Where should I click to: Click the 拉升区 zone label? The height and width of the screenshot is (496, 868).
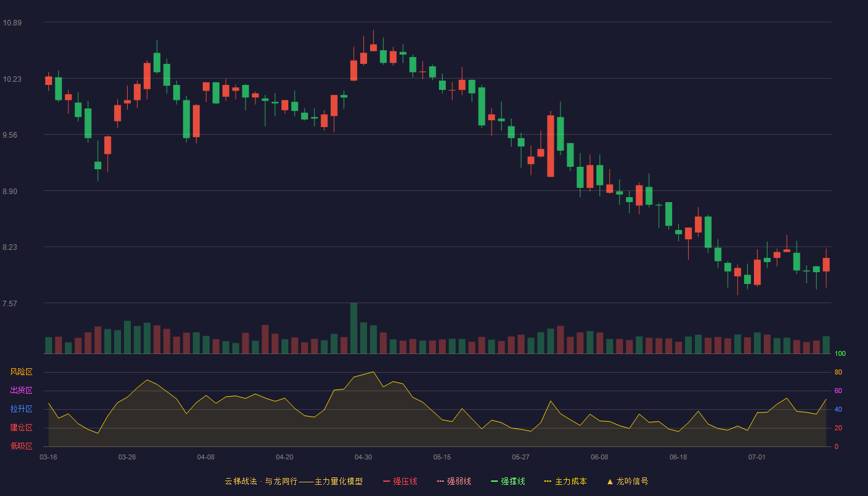(x=21, y=409)
